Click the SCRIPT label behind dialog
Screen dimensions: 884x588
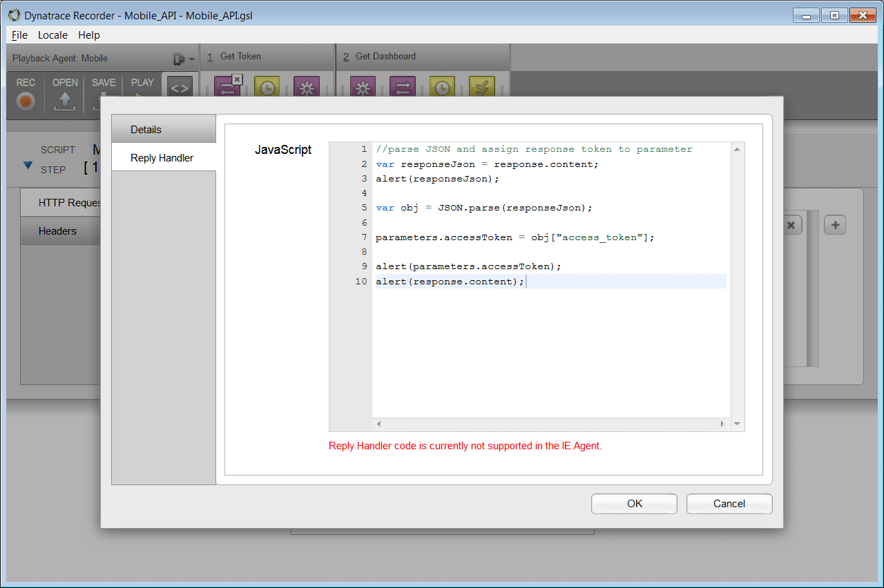(58, 150)
